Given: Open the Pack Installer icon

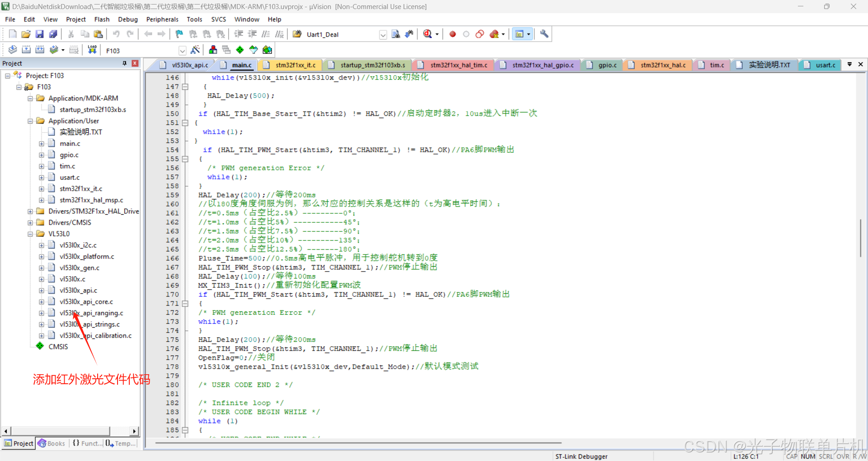Looking at the screenshot, I should [267, 50].
